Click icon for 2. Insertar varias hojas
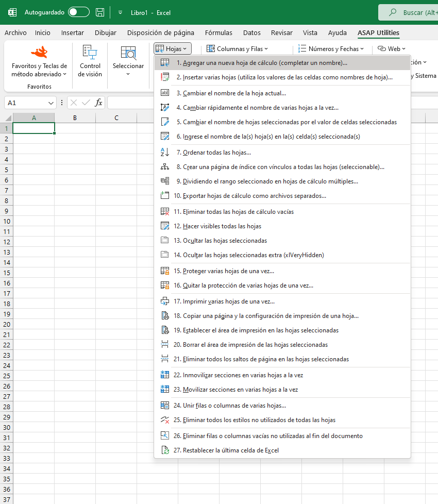The width and height of the screenshot is (438, 504). (x=165, y=77)
